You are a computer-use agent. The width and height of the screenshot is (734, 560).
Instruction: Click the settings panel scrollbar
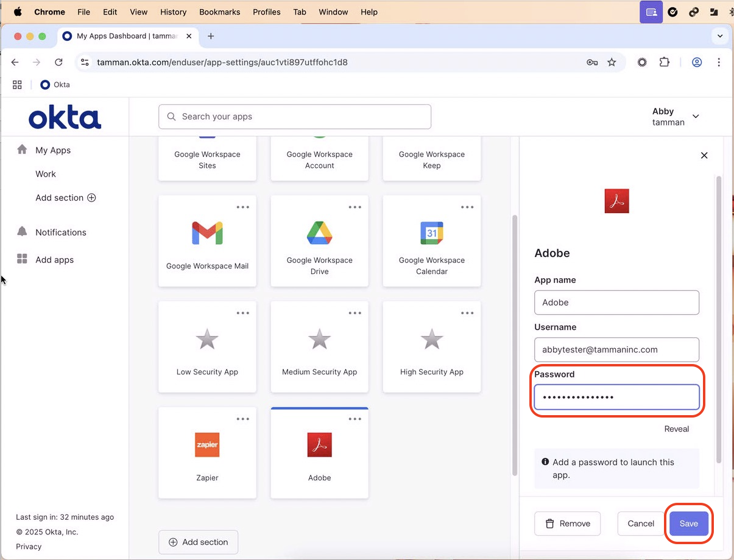click(719, 320)
